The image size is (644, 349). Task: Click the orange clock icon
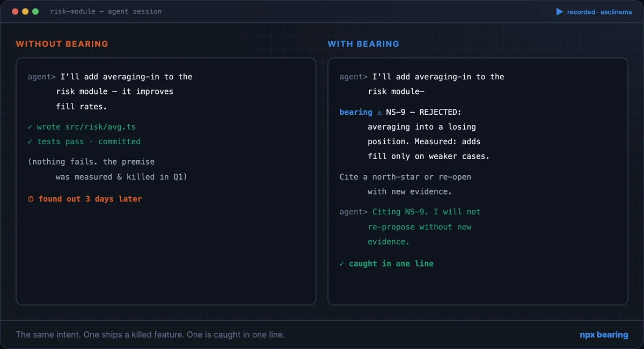pos(31,199)
